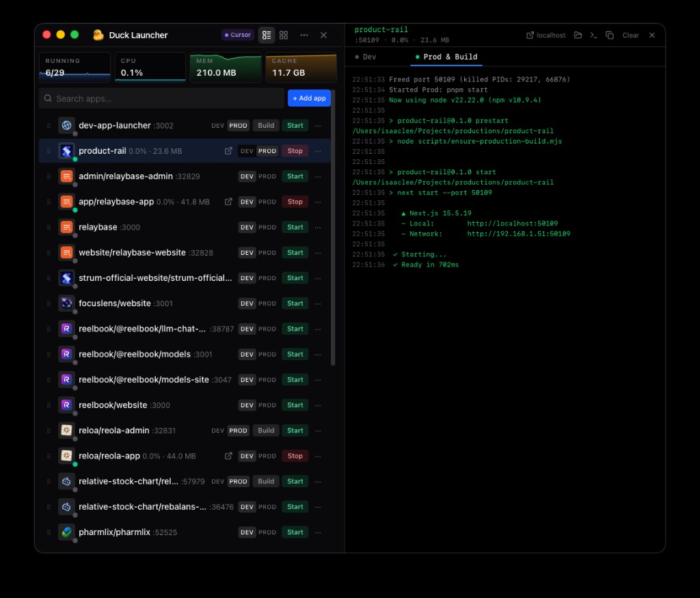Build the dev-app-launcher app

(266, 125)
